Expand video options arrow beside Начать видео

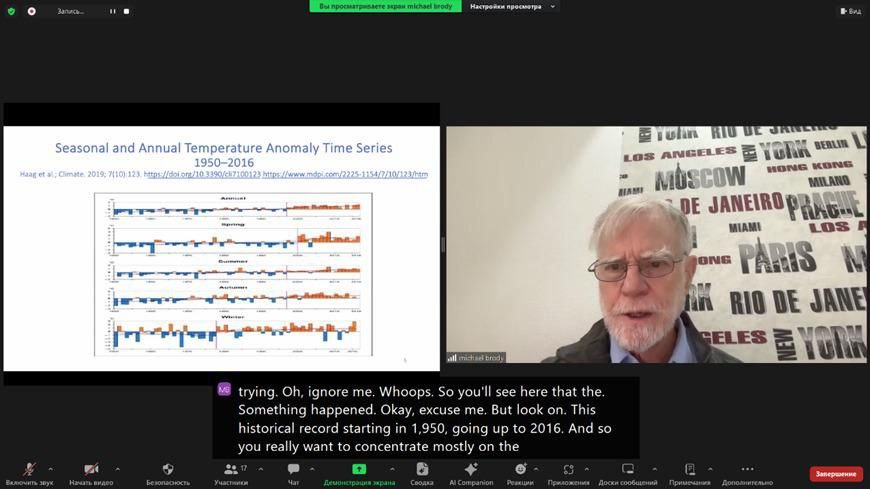[x=118, y=469]
